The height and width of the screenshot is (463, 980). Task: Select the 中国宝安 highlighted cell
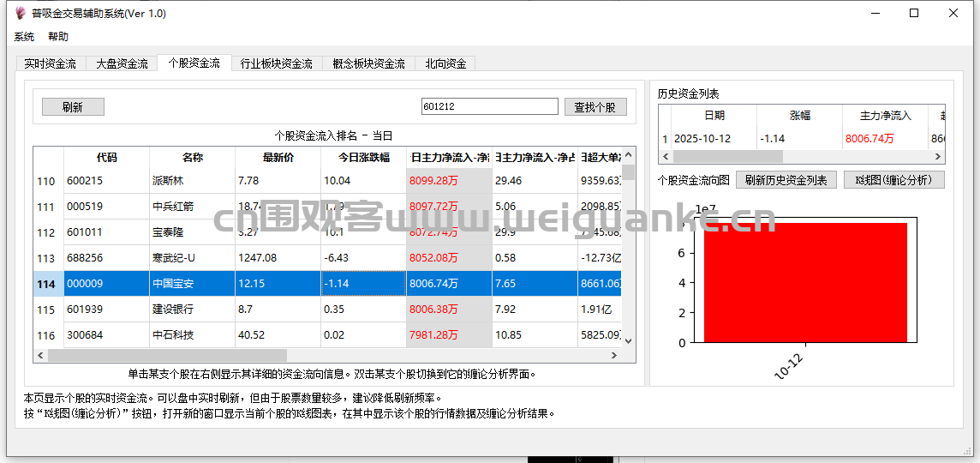click(x=193, y=284)
